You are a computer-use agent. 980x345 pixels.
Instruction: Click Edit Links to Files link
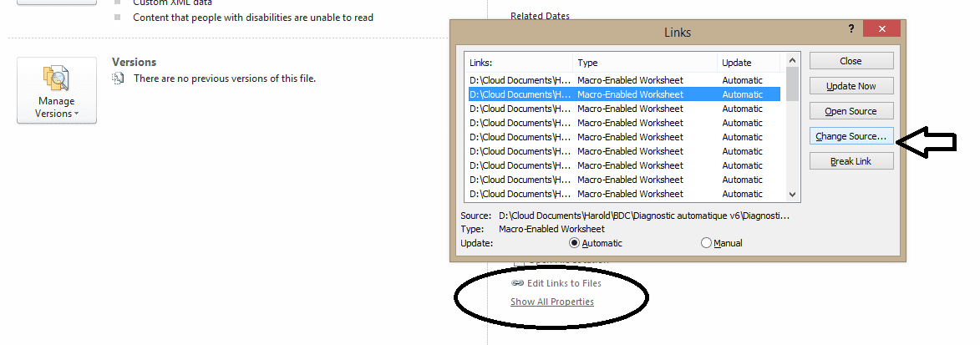[564, 283]
